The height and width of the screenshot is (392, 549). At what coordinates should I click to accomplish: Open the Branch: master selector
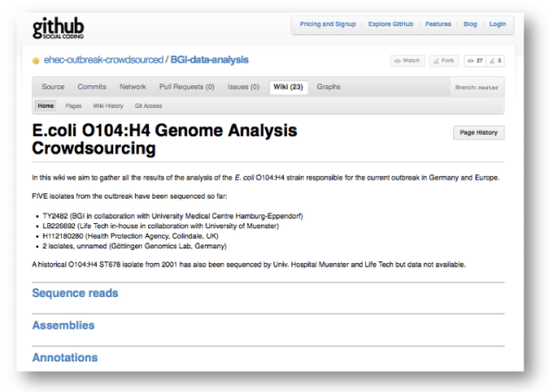point(478,88)
